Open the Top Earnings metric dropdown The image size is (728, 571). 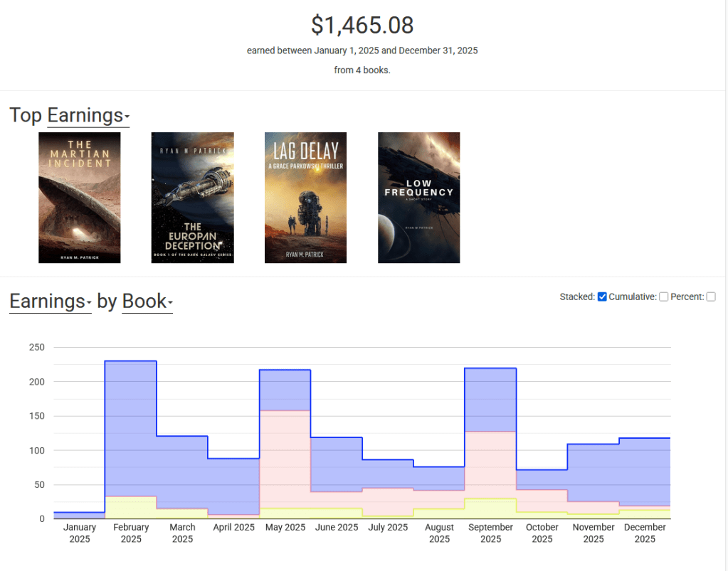88,115
